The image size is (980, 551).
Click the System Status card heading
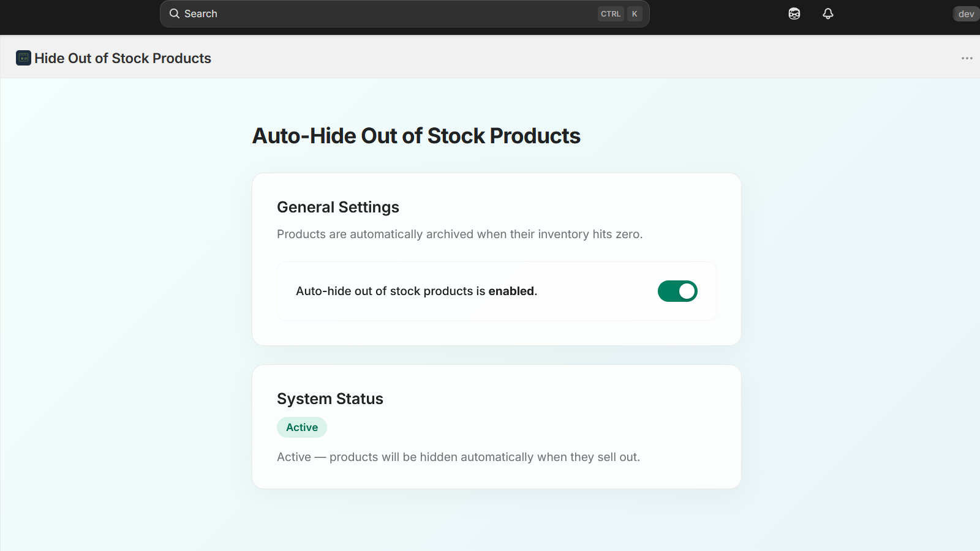tap(330, 398)
